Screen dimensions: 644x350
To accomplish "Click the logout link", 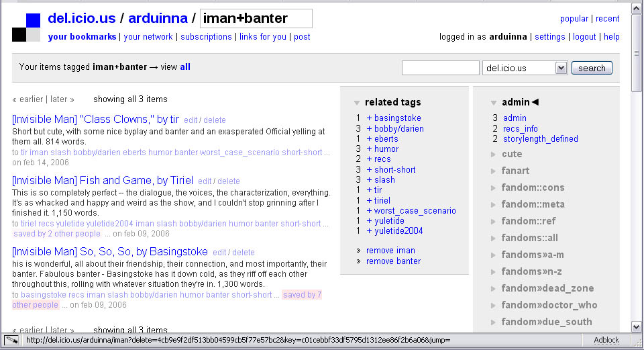I will [x=584, y=36].
